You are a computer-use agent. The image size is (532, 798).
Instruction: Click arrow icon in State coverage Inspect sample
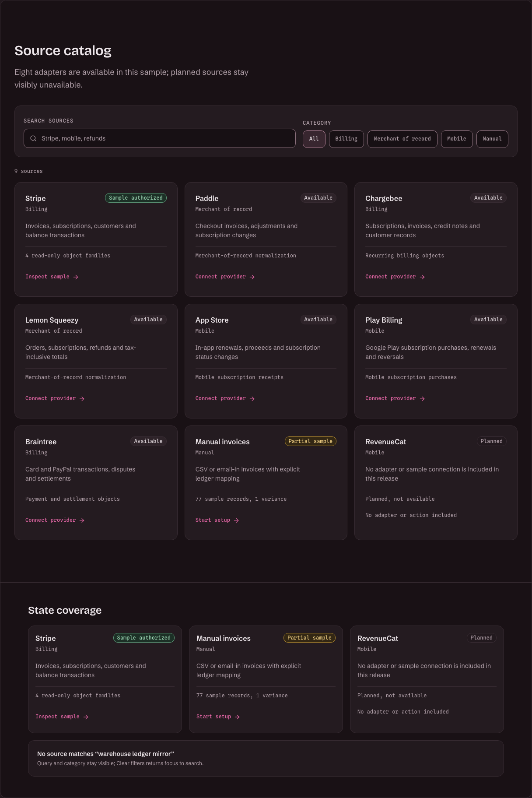86,717
